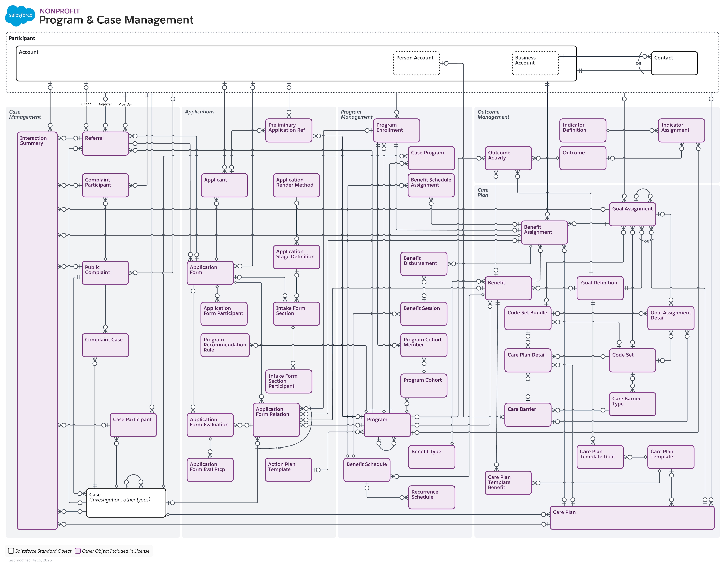This screenshot has width=728, height=567.
Task: Select the Indicator Assignment entity
Action: 682,131
